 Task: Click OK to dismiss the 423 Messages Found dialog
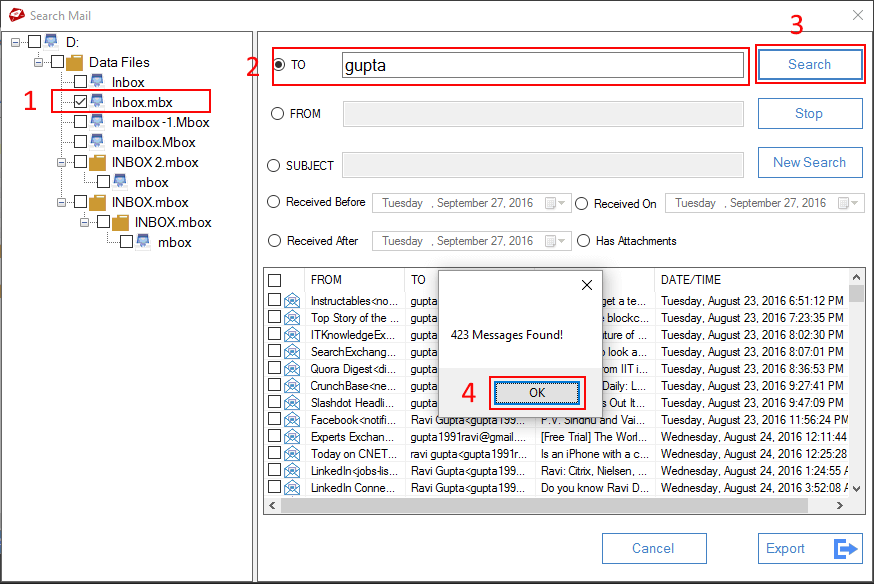pos(537,393)
